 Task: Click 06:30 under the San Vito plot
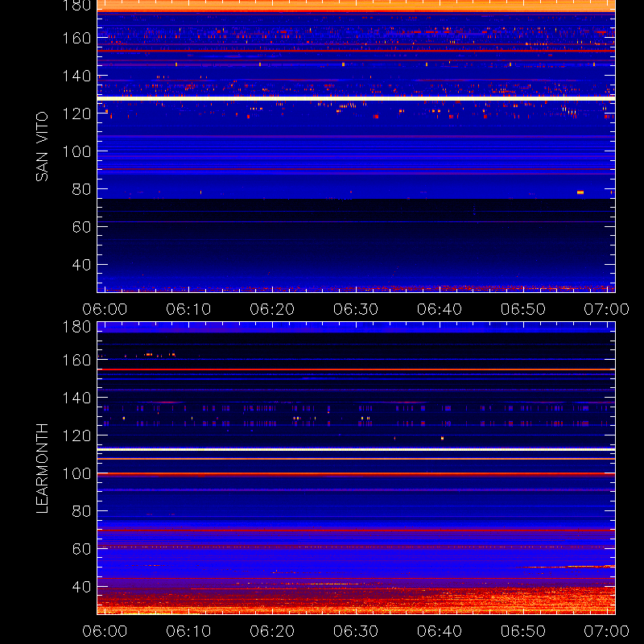click(356, 309)
